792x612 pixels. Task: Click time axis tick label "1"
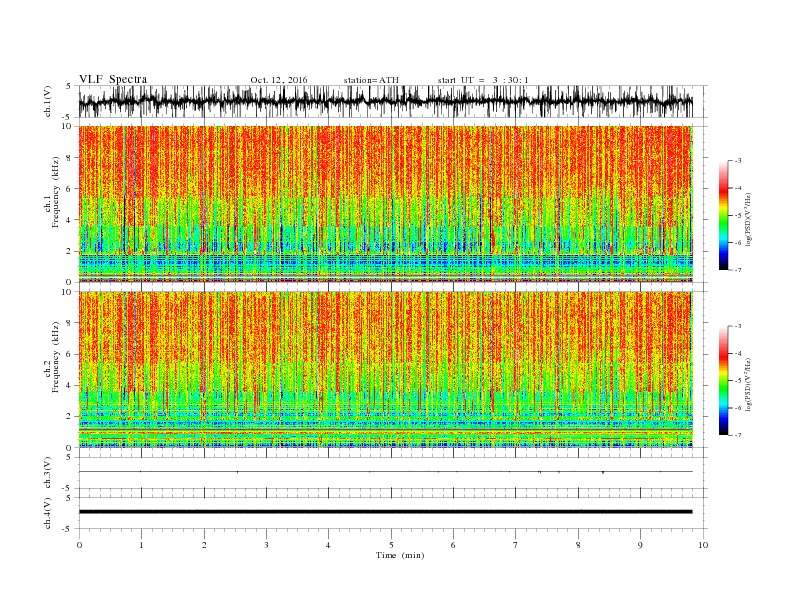(x=141, y=545)
